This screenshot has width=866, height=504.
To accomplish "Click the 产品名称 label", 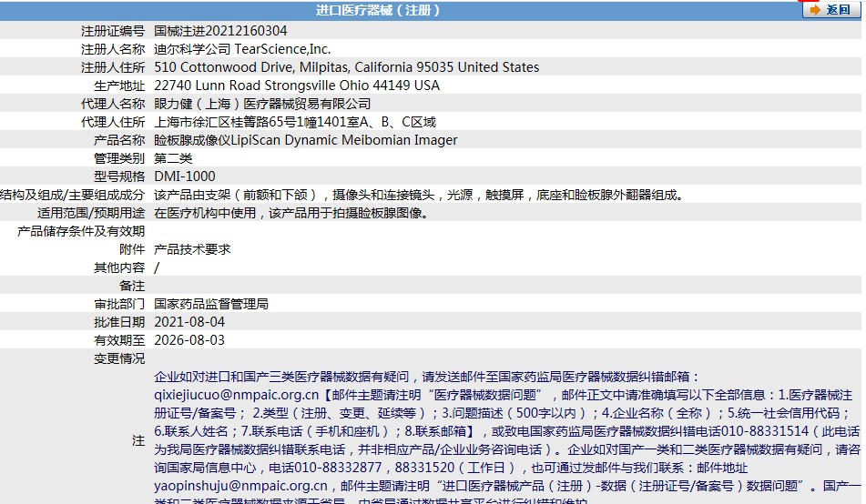I will [x=119, y=140].
